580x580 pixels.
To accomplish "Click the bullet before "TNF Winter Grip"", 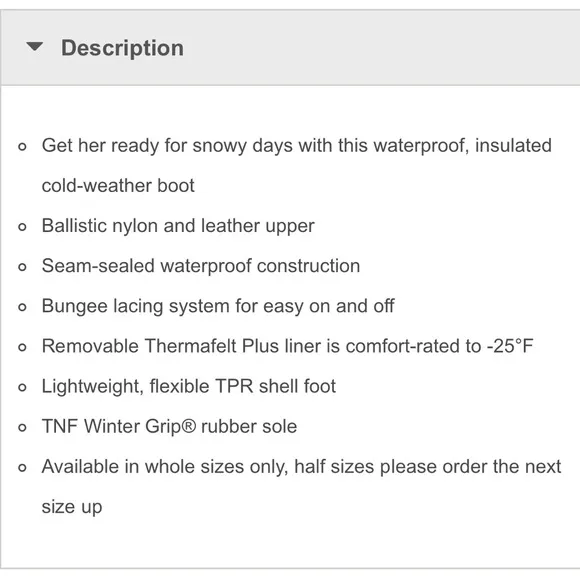I will point(22,428).
